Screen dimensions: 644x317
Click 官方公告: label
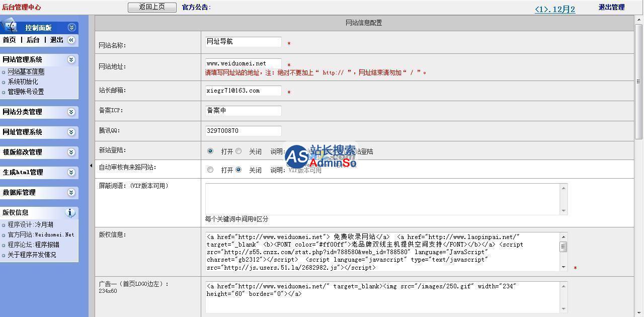point(196,7)
